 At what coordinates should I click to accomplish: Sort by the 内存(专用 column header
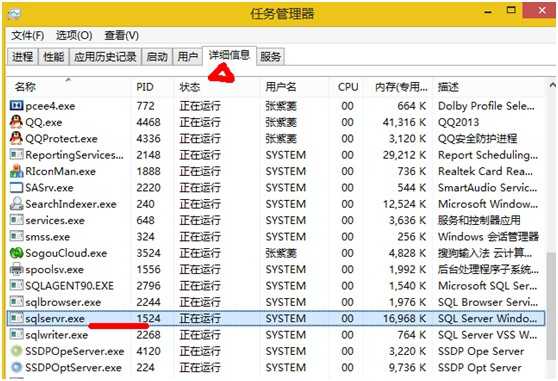tap(398, 86)
